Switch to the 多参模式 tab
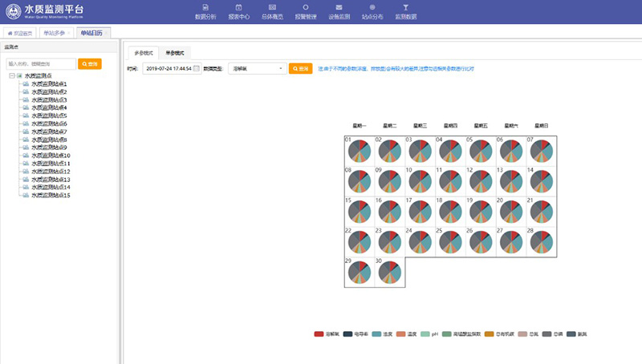 (144, 52)
